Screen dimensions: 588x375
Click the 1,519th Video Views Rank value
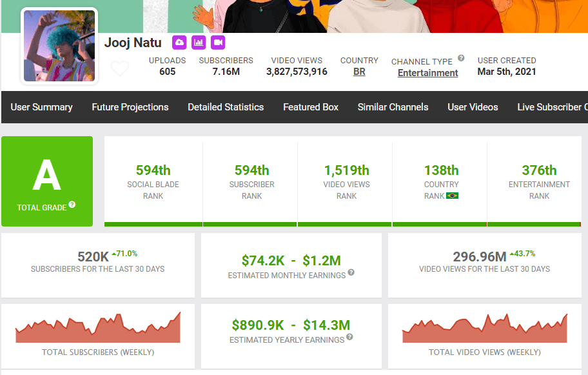tap(346, 170)
